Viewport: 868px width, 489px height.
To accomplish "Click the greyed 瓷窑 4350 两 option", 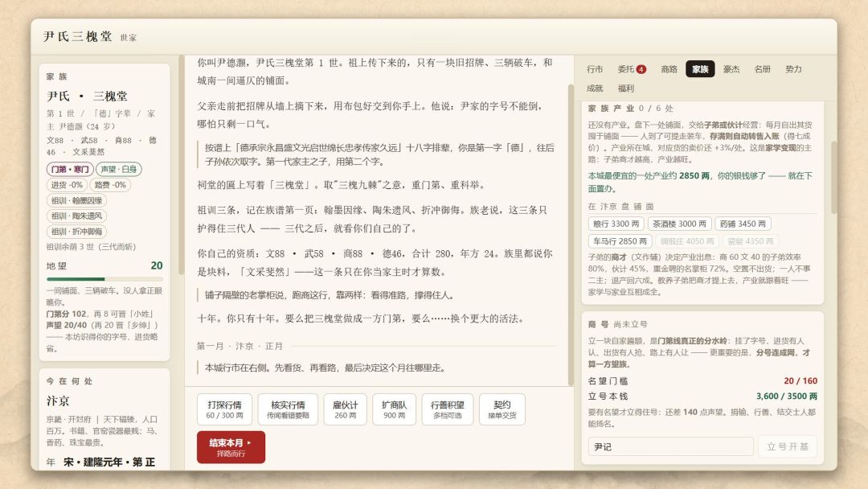I will tap(750, 241).
